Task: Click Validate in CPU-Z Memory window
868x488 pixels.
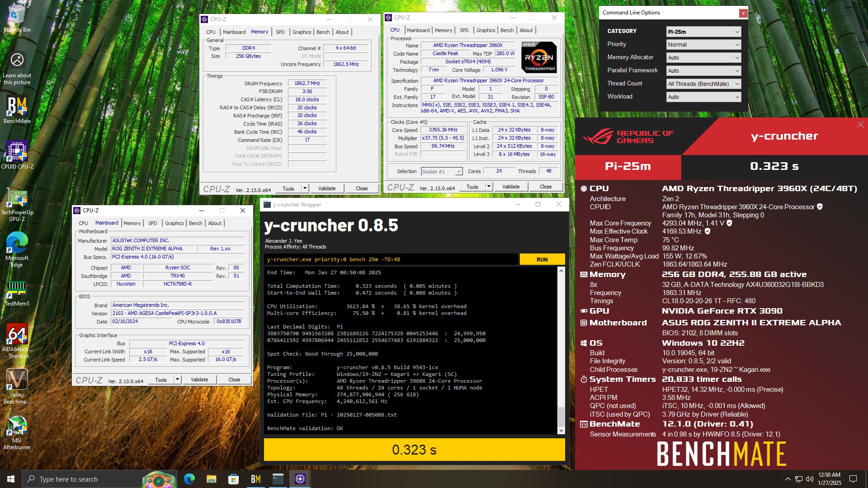Action: (x=327, y=188)
